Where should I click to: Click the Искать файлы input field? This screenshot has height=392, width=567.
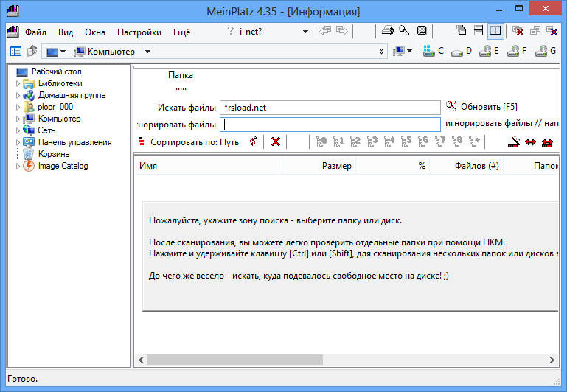point(330,108)
